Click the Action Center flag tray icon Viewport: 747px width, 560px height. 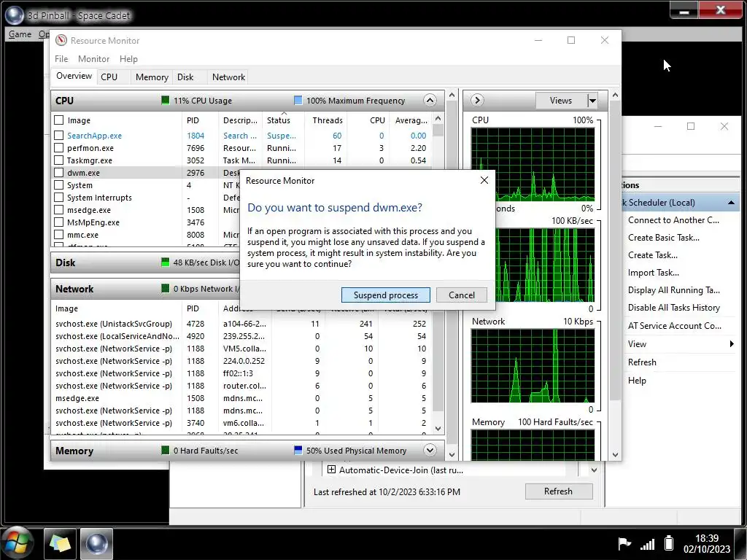click(x=624, y=542)
